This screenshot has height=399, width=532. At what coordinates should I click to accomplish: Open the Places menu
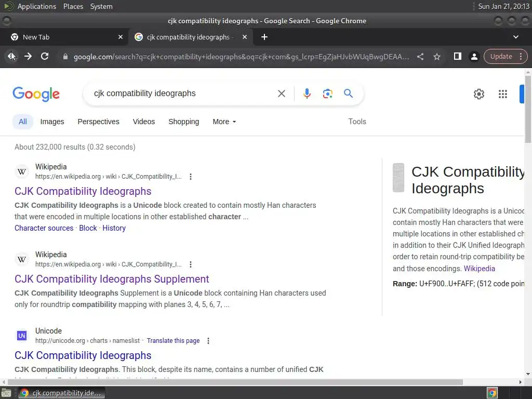[73, 6]
